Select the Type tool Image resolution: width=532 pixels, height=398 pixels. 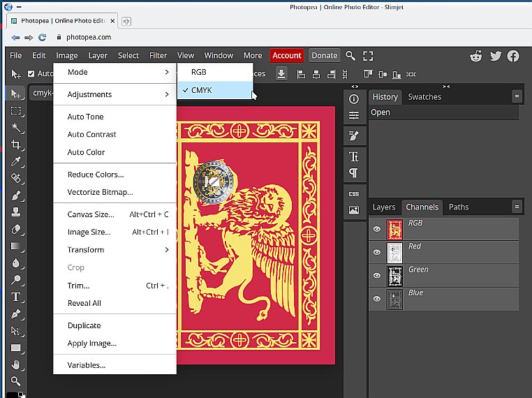point(16,297)
